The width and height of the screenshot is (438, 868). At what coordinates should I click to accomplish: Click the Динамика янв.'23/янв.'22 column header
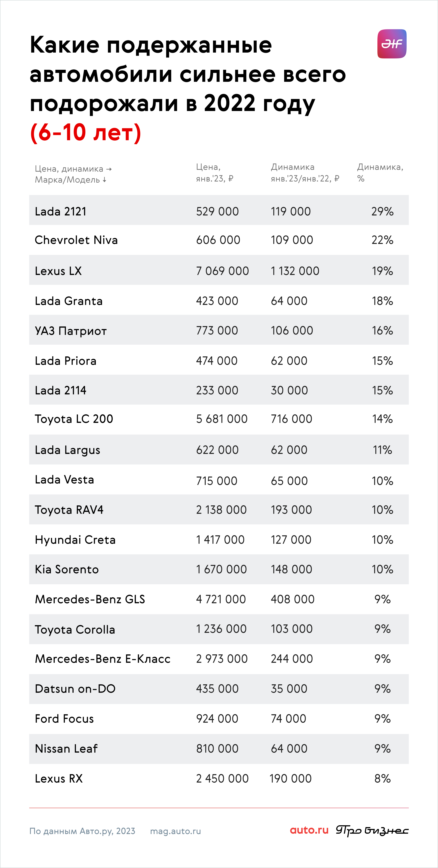pos(305,173)
